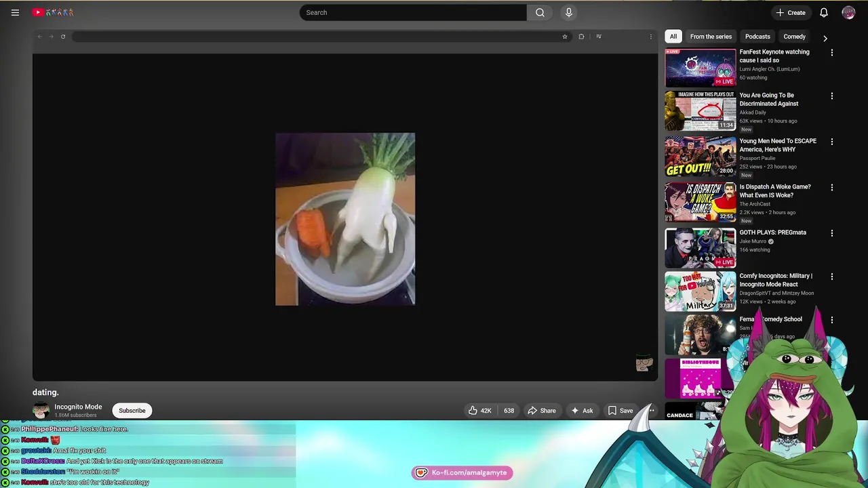The width and height of the screenshot is (868, 488).
Task: Open options for Female Comedy School video
Action: [832, 320]
